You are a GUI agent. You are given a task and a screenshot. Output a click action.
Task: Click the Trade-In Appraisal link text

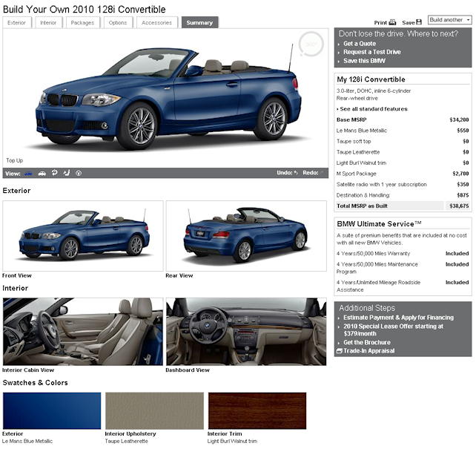point(368,351)
